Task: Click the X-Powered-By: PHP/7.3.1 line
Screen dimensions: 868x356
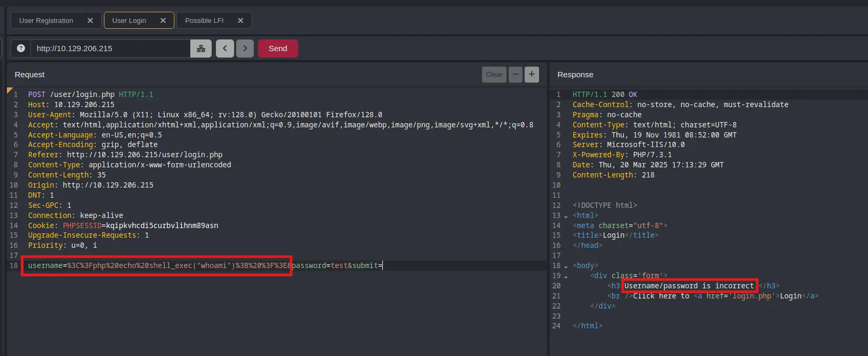Action: click(x=622, y=155)
